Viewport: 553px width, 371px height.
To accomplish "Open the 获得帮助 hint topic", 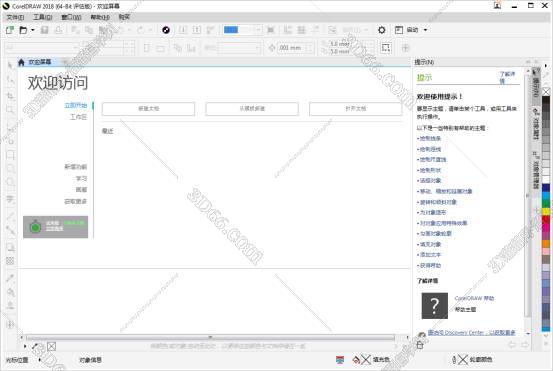I will pos(430,265).
